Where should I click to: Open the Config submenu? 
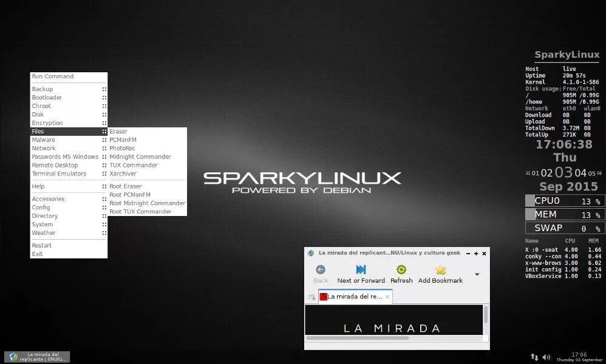coord(69,207)
